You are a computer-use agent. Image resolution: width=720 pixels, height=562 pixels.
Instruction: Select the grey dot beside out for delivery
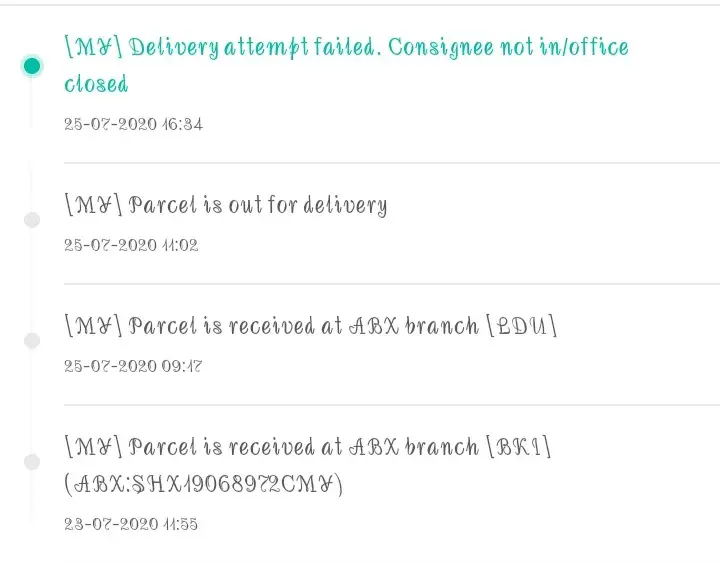tap(32, 220)
